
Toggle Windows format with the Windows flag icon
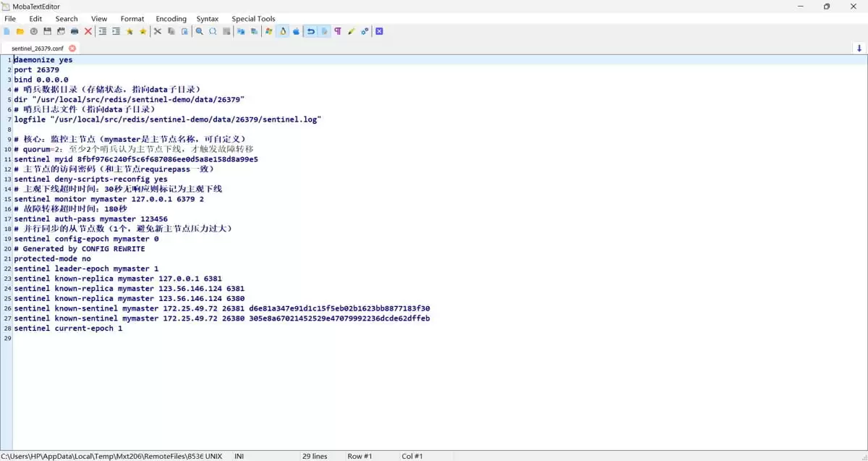(269, 31)
